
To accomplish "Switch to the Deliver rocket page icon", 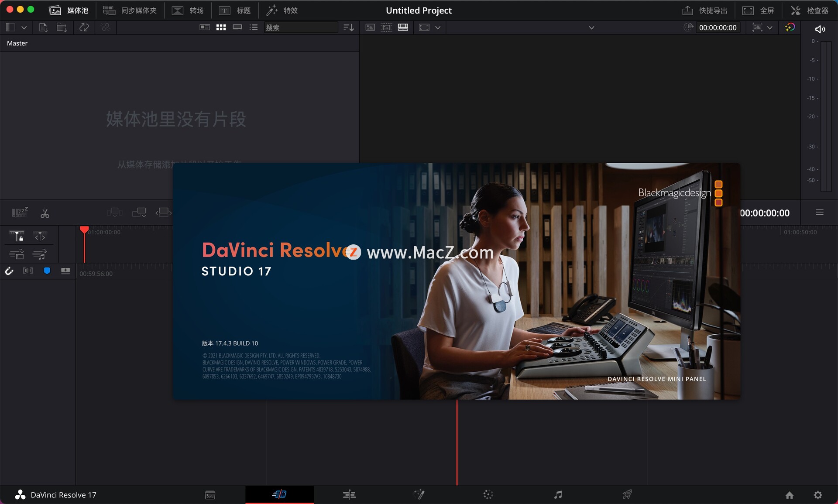I will click(x=627, y=494).
